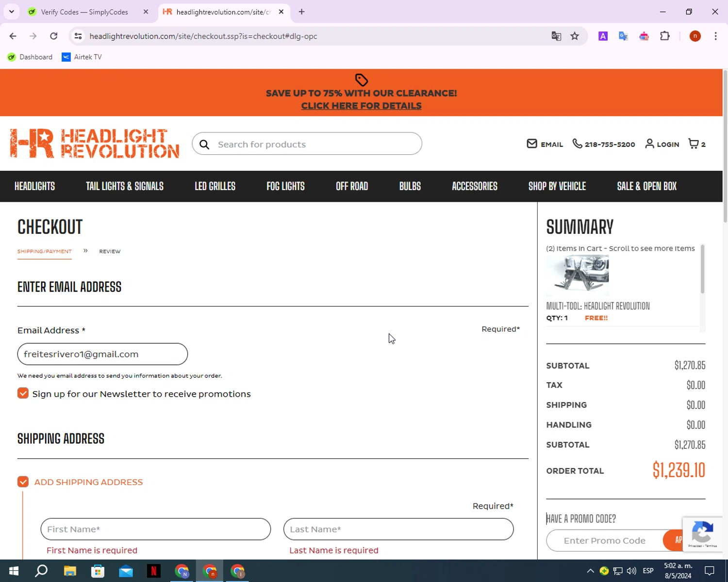Open the Sale & Open Box menu
The width and height of the screenshot is (728, 582).
point(647,186)
